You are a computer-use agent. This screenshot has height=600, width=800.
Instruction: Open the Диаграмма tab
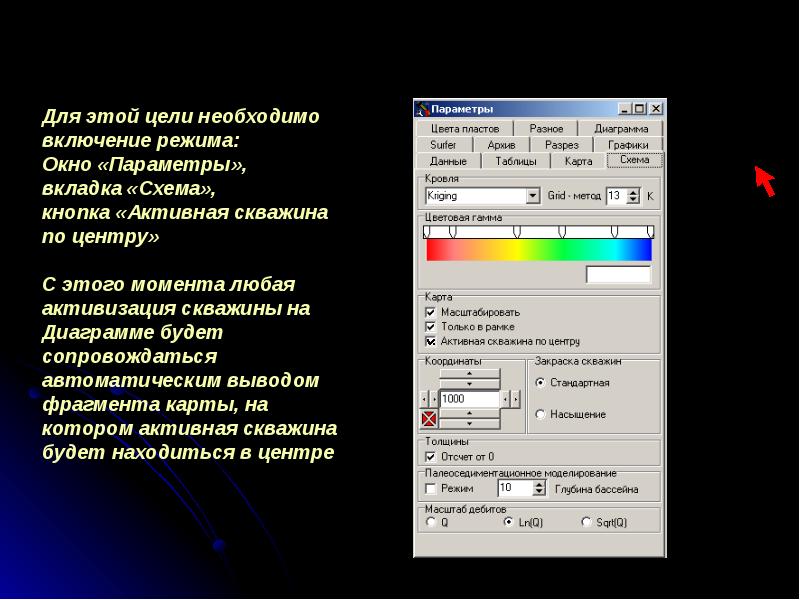click(622, 128)
